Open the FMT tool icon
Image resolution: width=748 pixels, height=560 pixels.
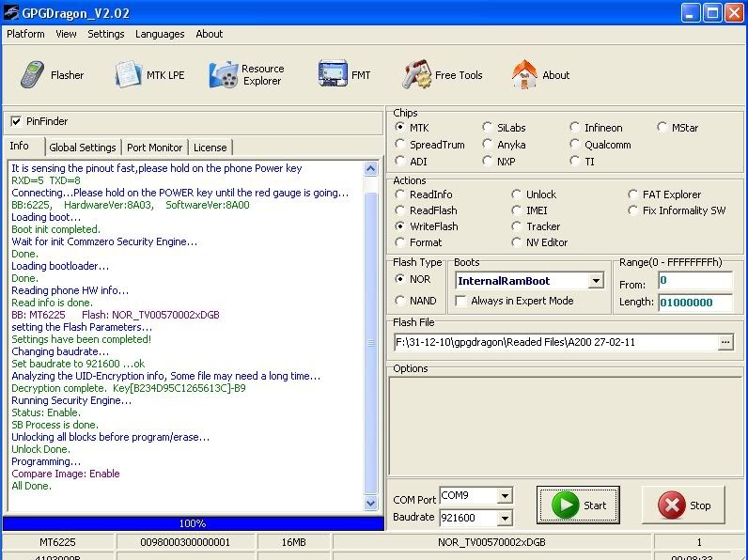coord(333,74)
